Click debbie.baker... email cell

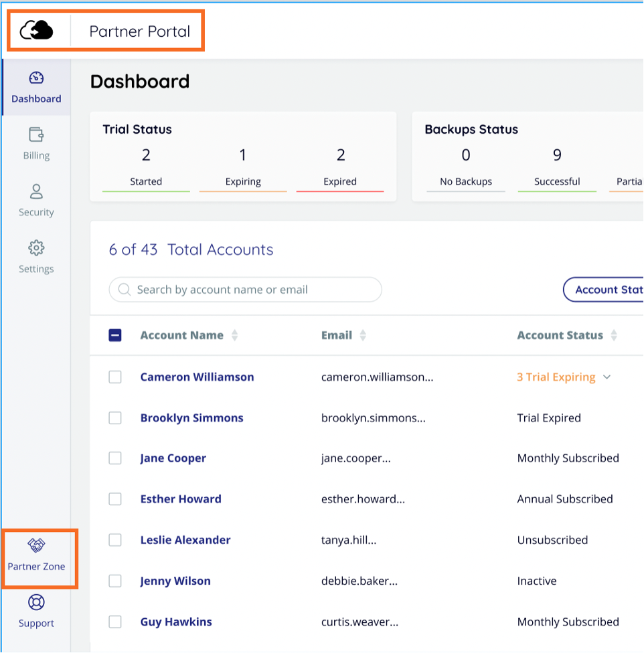pos(359,581)
